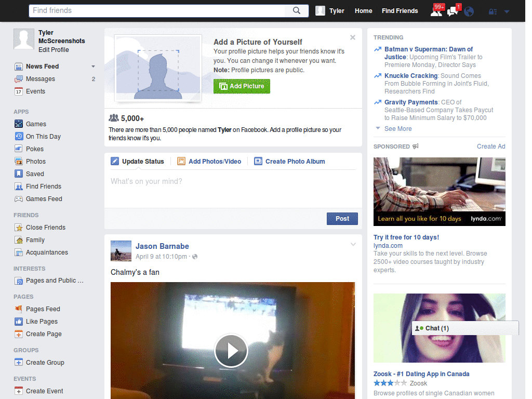532x399 pixels.
Task: Play the video in Jason Barnabe's post
Action: click(231, 351)
